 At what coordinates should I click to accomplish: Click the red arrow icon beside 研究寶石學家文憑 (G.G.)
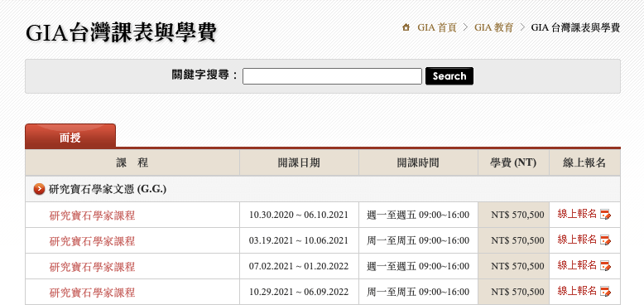pos(39,189)
